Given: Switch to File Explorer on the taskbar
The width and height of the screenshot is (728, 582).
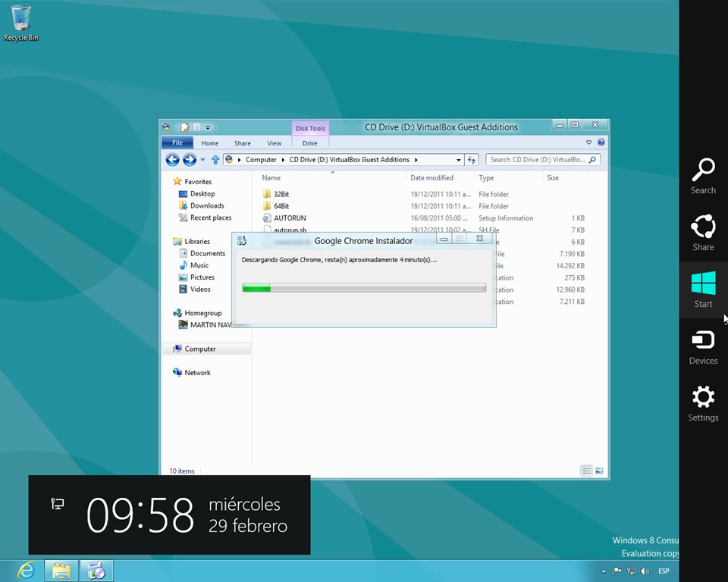Looking at the screenshot, I should click(x=61, y=571).
